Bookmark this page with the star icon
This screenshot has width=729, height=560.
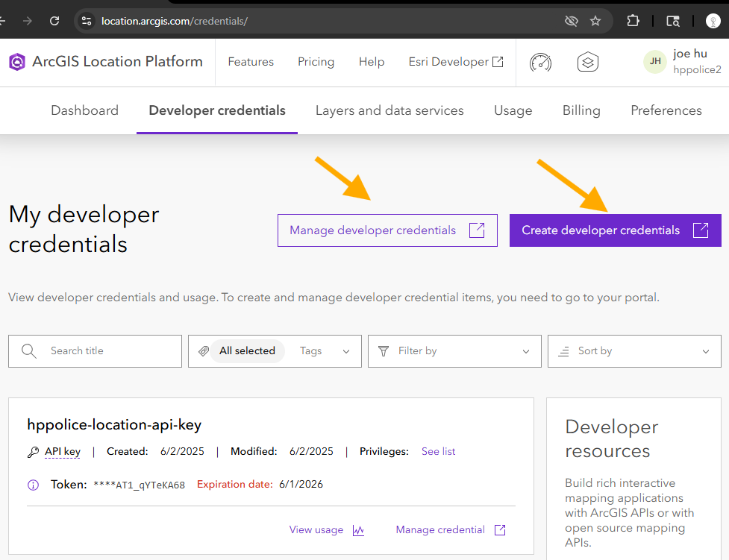pyautogui.click(x=595, y=21)
